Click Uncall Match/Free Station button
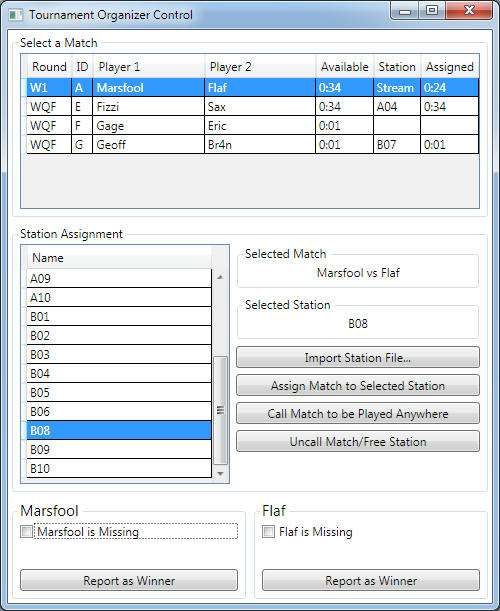 [358, 441]
